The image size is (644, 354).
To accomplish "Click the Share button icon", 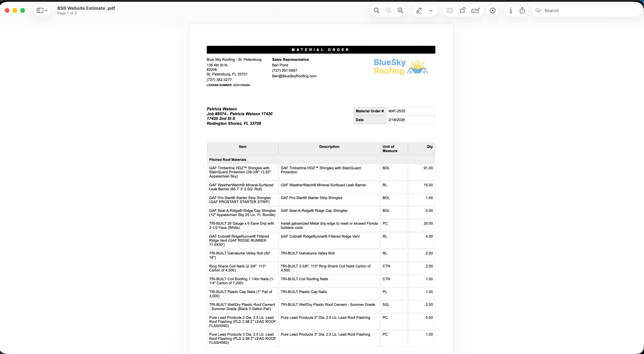I will click(522, 10).
